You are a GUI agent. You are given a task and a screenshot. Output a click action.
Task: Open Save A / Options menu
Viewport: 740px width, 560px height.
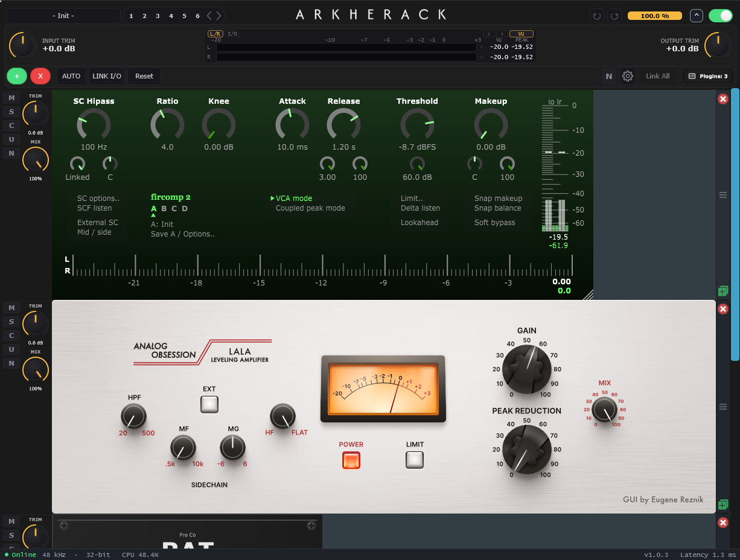(183, 234)
